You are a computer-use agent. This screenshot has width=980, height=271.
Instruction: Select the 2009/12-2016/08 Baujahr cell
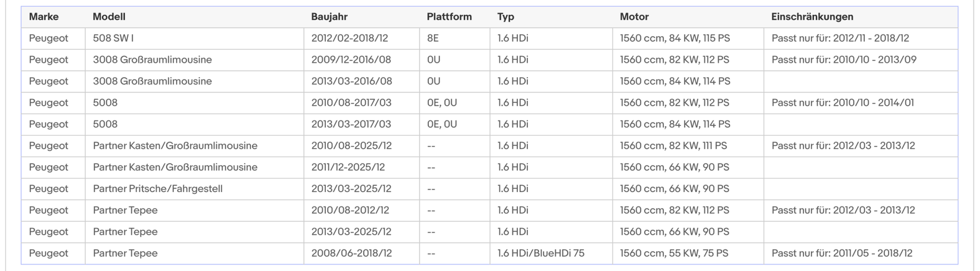point(351,60)
